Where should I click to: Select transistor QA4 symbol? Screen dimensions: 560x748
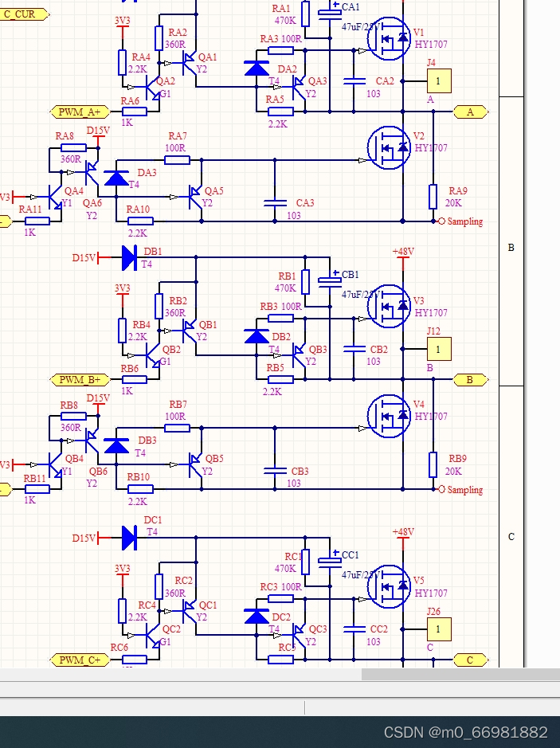coord(55,197)
